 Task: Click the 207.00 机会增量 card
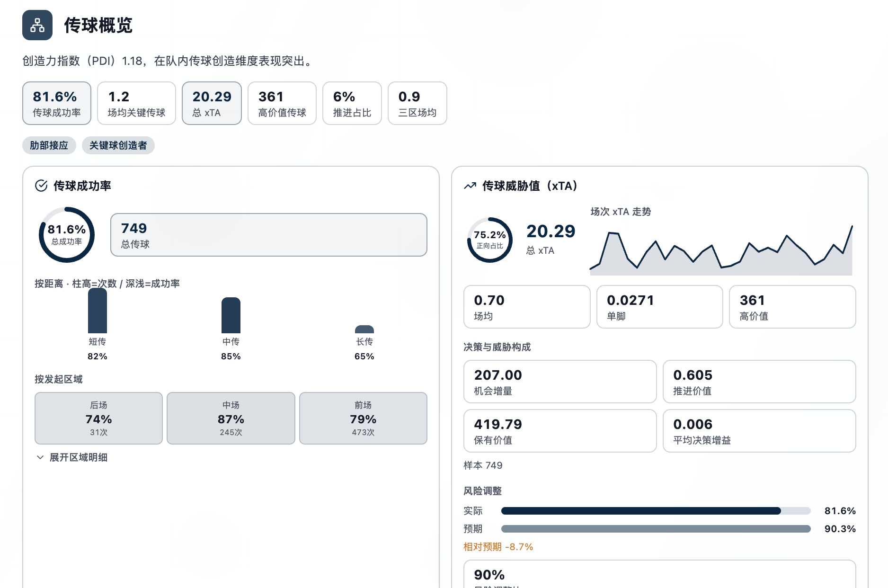[560, 382]
